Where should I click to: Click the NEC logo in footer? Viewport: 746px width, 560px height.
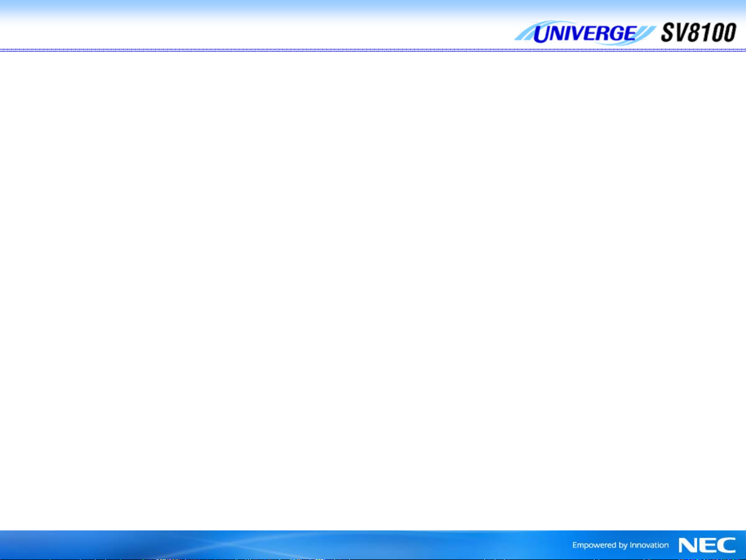(707, 545)
